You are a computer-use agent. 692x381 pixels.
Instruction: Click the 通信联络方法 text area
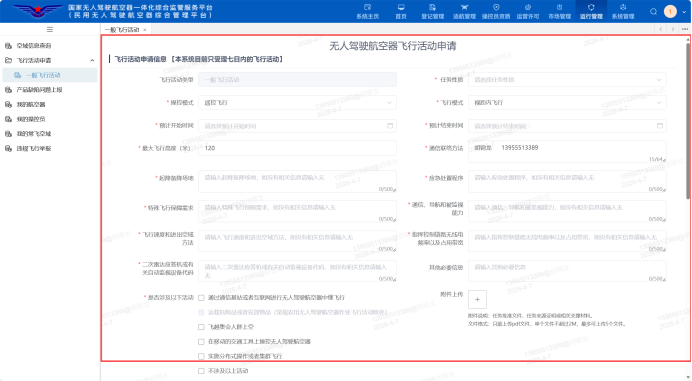click(x=567, y=152)
